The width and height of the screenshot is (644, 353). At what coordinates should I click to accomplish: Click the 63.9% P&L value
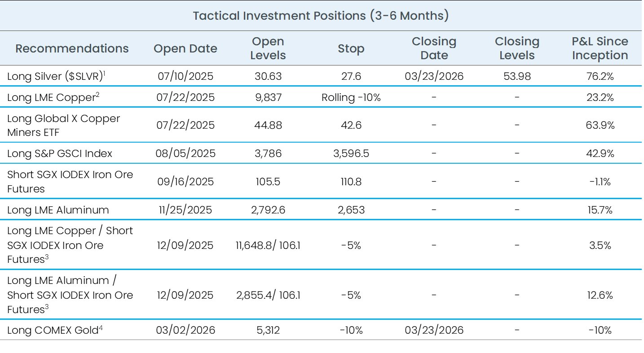[x=600, y=125]
